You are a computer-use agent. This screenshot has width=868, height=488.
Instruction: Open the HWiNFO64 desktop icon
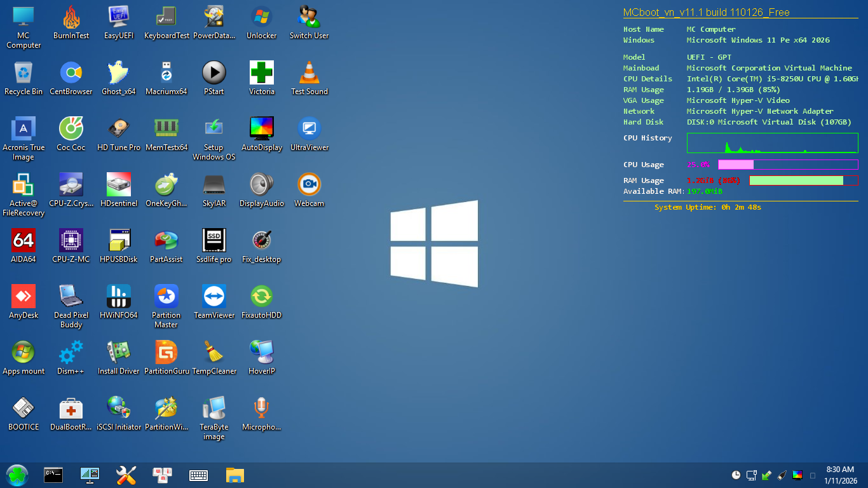pyautogui.click(x=119, y=297)
